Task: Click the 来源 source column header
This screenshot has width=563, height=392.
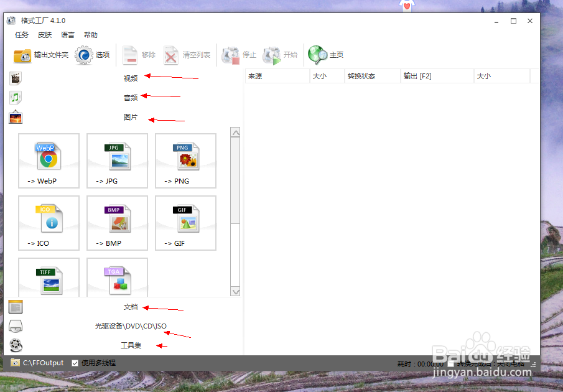Action: click(x=277, y=76)
